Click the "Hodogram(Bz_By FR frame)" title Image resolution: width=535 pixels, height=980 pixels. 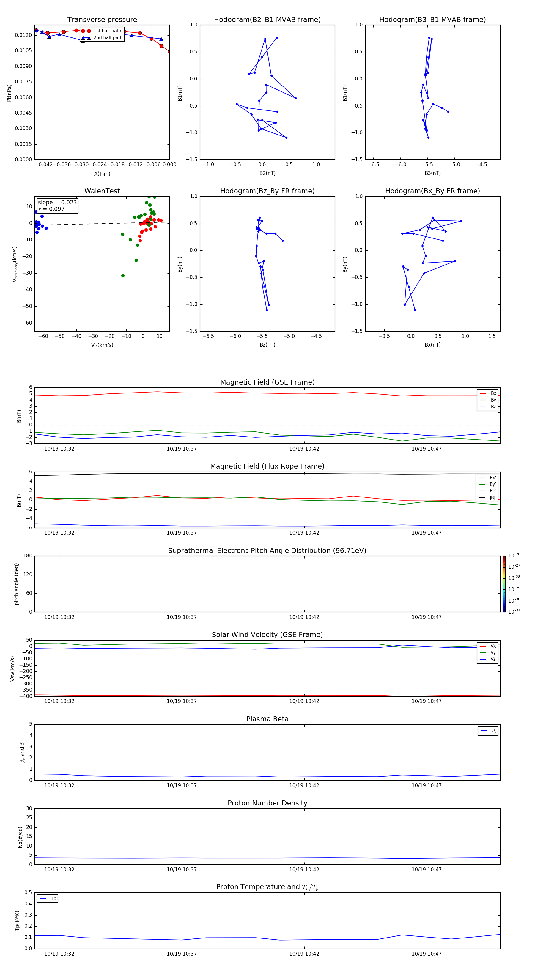tap(267, 191)
